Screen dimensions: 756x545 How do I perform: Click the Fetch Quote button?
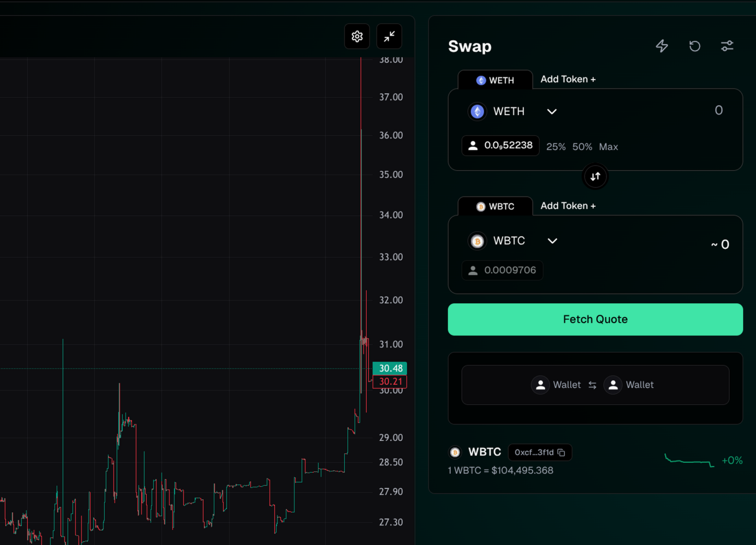click(x=595, y=320)
